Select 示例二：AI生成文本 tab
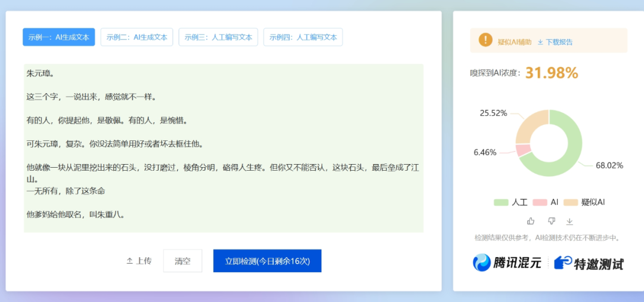The height and width of the screenshot is (302, 644). point(137,37)
